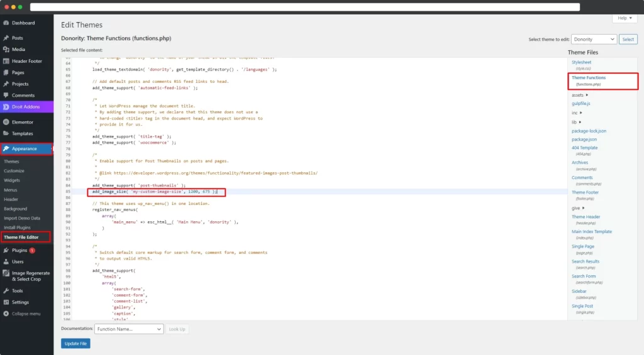This screenshot has width=644, height=355.
Task: Click the register_nav_menus code line
Action: click(x=115, y=210)
